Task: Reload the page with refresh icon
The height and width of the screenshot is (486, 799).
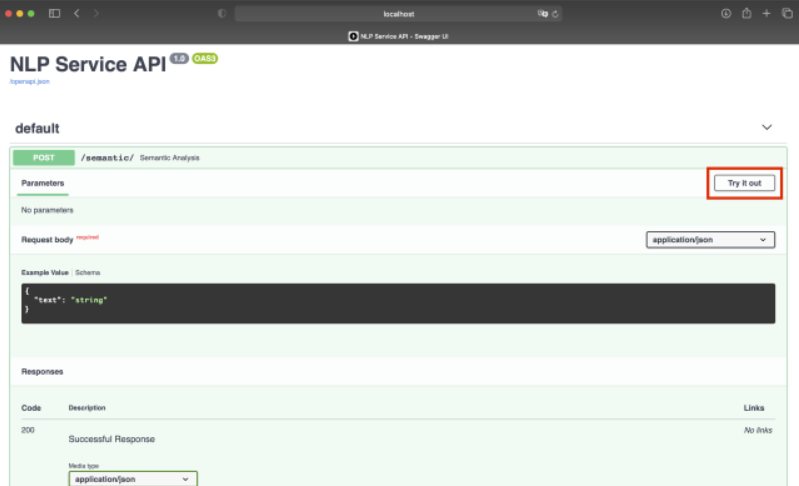Action: [x=555, y=14]
